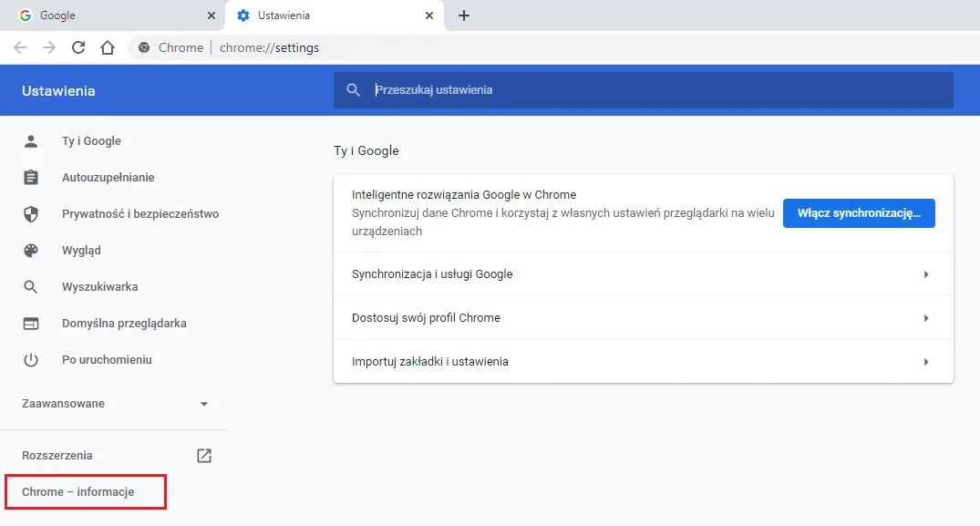Click the gear icon on Ustawienia tab
The width and height of the screenshot is (980, 526).
pos(243,15)
